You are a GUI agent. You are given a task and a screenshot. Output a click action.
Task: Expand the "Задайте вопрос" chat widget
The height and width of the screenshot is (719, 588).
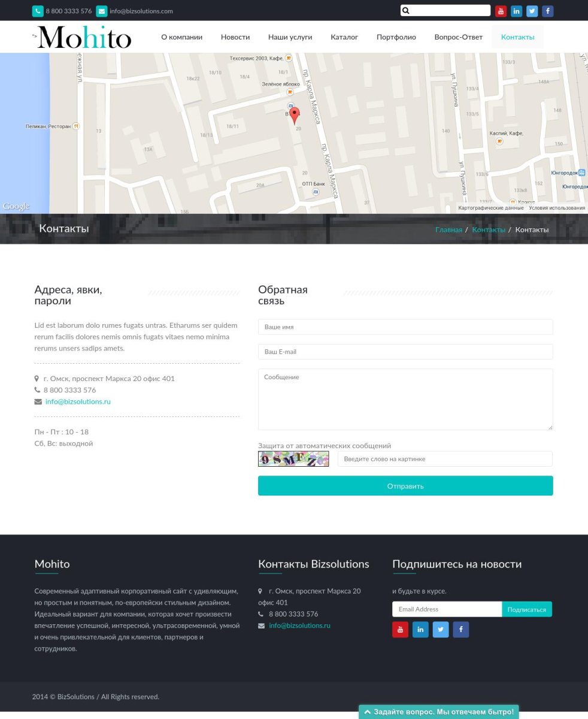point(438,712)
